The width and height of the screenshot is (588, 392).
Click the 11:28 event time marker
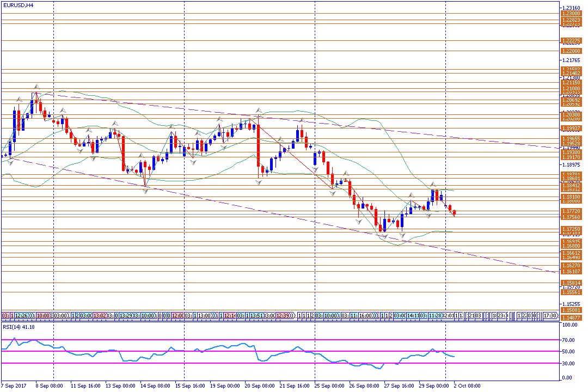(435, 315)
